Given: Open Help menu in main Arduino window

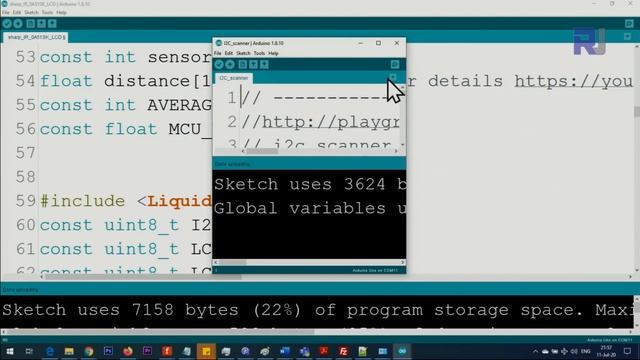Looking at the screenshot, I should (x=61, y=13).
